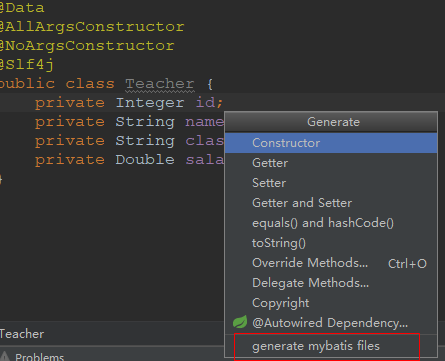Click the id field identifier
The width and height of the screenshot is (445, 361).
205,102
